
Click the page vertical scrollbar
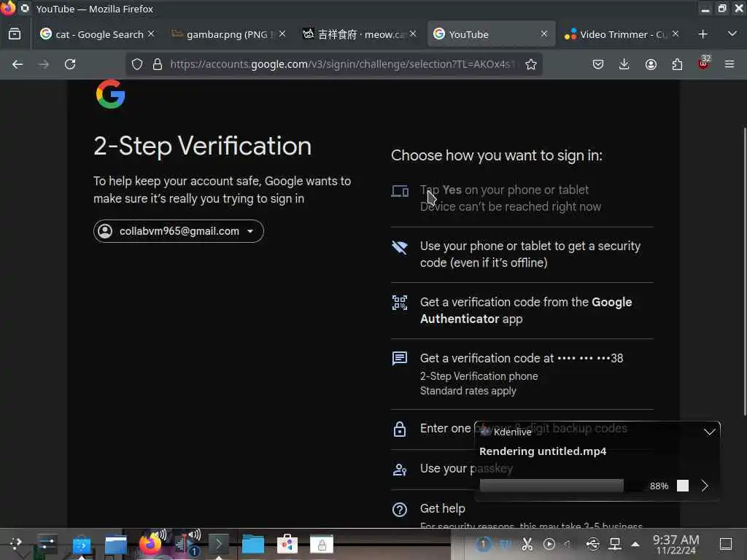(x=744, y=271)
